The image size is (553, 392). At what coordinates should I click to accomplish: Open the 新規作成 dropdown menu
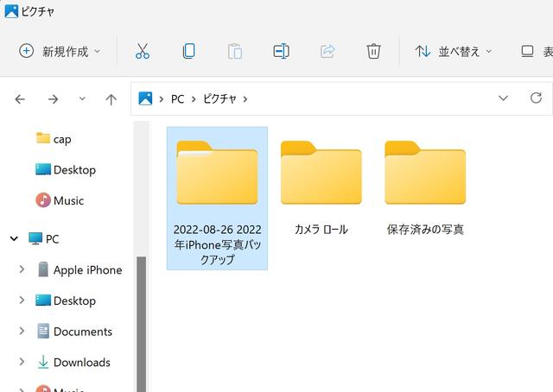tap(60, 52)
